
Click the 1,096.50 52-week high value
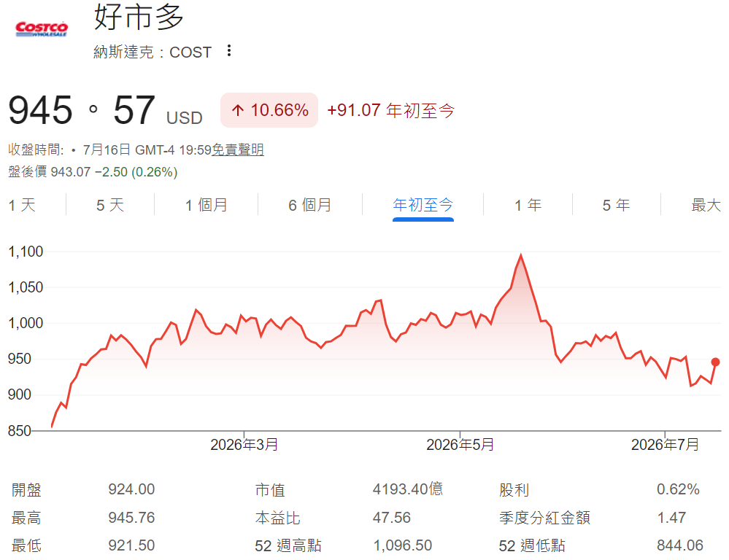(403, 545)
